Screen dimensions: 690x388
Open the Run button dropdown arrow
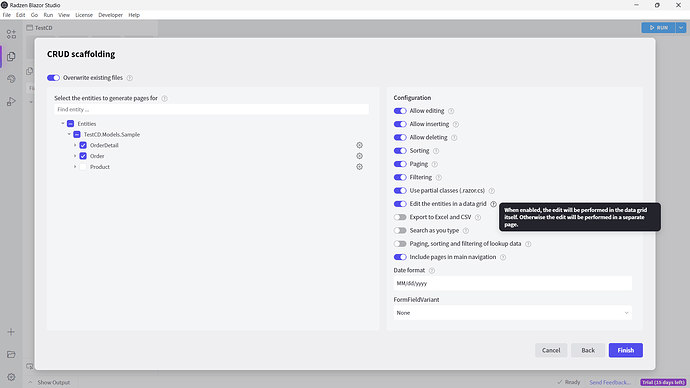click(x=681, y=27)
